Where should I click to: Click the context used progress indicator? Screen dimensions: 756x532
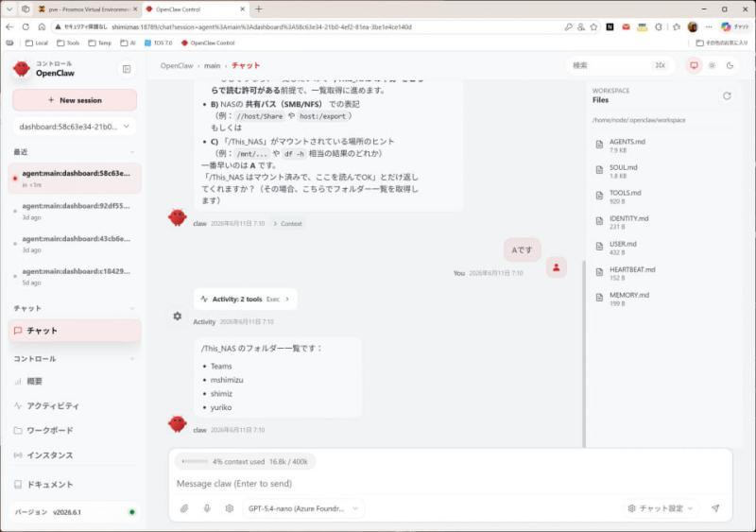[245, 461]
